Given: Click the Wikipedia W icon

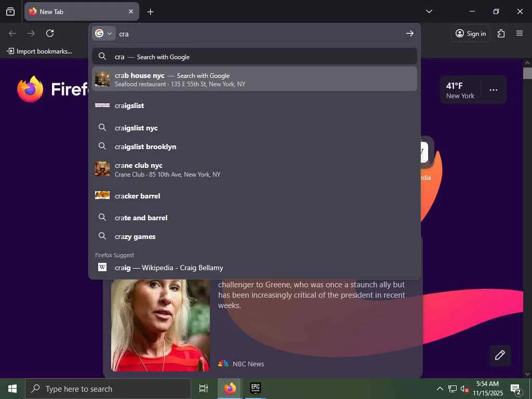Looking at the screenshot, I should click(x=102, y=268).
